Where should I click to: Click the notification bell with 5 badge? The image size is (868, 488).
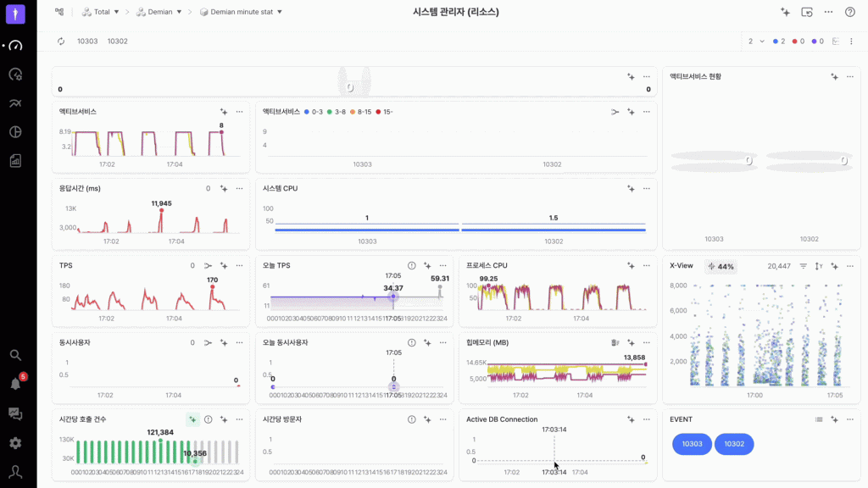(x=15, y=384)
